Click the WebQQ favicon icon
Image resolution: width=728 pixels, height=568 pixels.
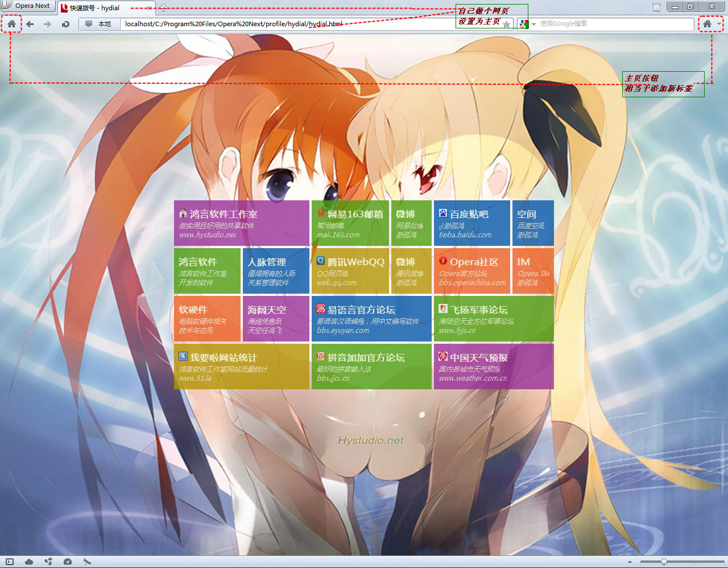pyautogui.click(x=321, y=261)
